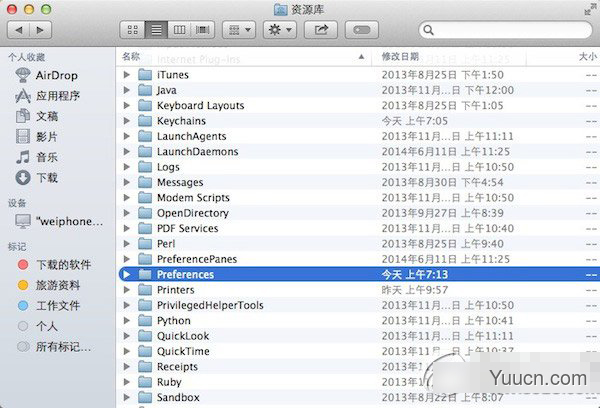Select the Logs folder icon
Viewport: 600px width, 408px height.
[145, 167]
